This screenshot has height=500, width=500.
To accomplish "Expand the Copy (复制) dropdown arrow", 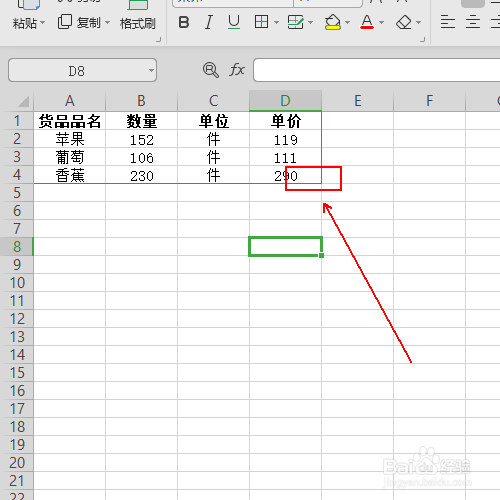I will (107, 23).
